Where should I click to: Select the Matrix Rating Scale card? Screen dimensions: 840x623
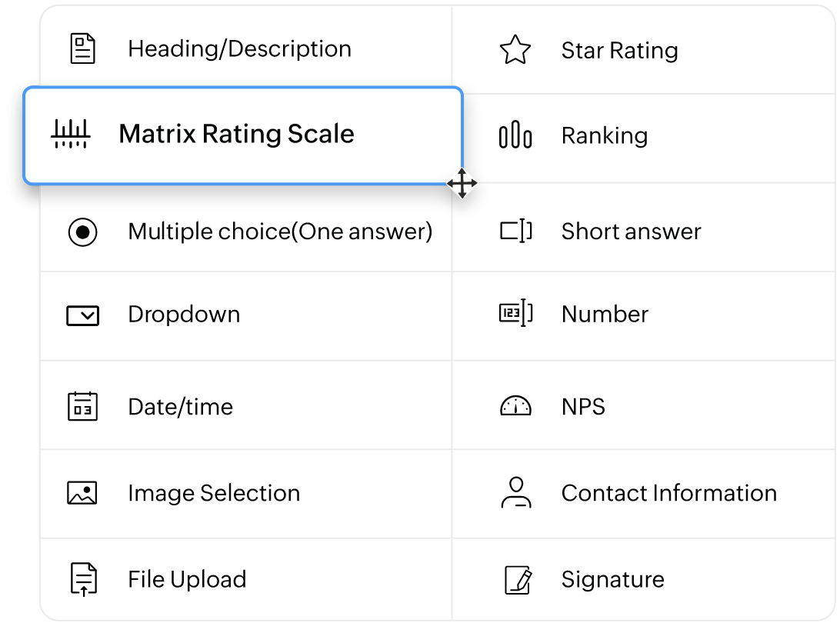click(236, 135)
